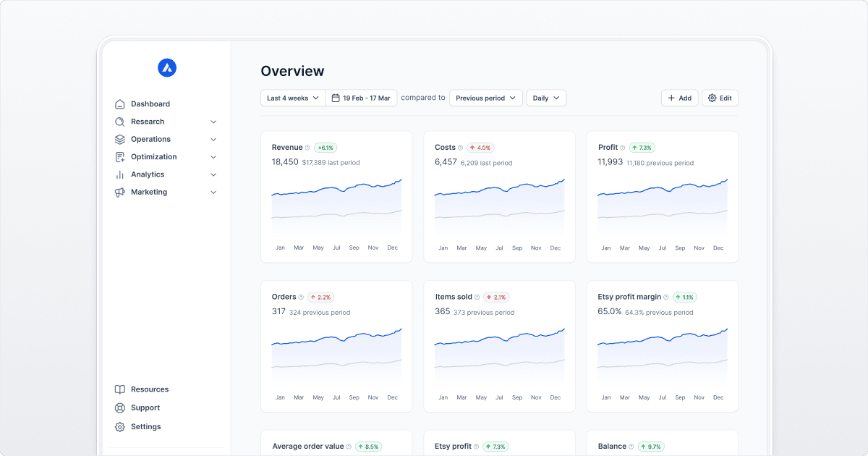Open the Daily interval dropdown
Viewport: 868px width, 456px height.
(546, 98)
